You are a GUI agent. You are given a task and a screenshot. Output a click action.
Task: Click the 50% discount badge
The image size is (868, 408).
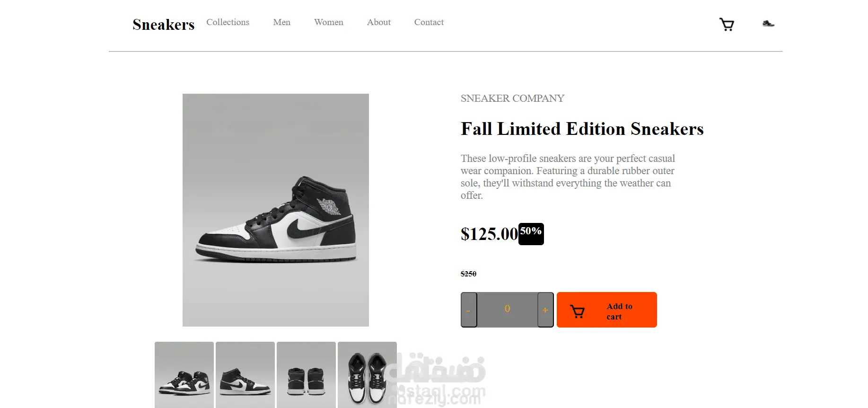click(531, 234)
